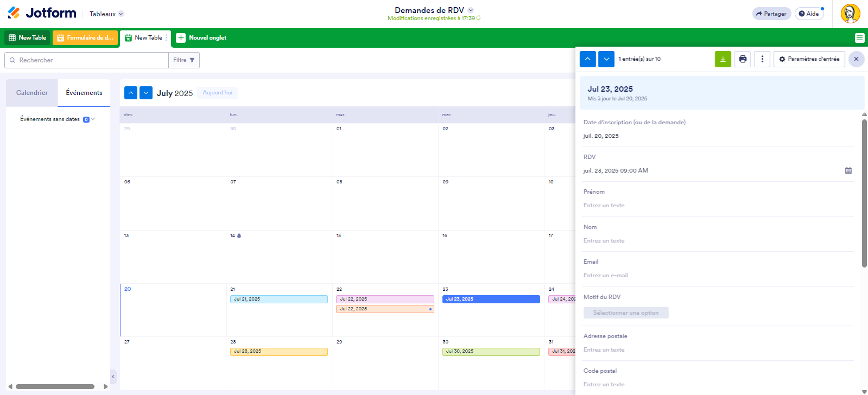
Task: Open the Tableaux product dropdown
Action: [x=106, y=14]
